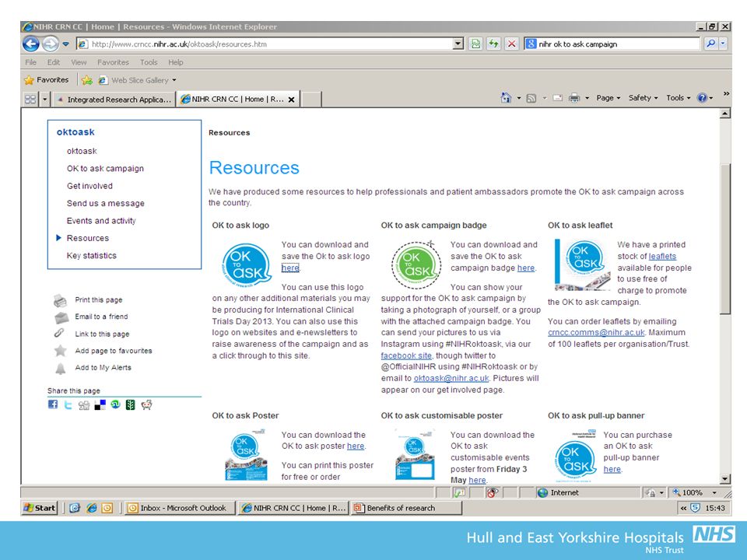Open the Events and activity sidebar link

101,221
